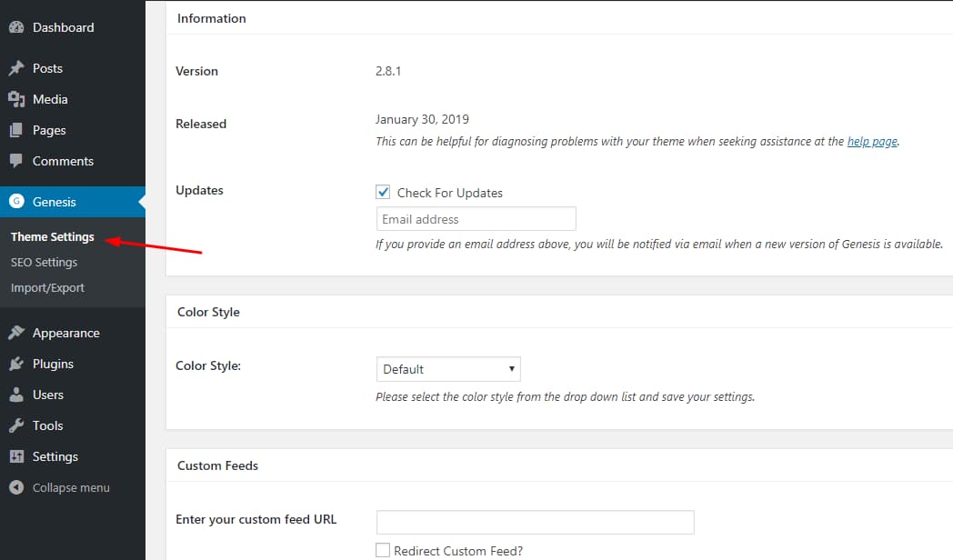This screenshot has height=560, width=953.
Task: Collapse the admin menu
Action: click(16, 487)
